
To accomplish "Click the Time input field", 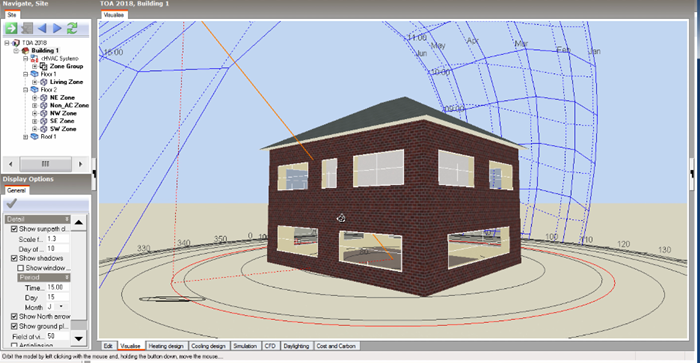I will click(x=58, y=287).
